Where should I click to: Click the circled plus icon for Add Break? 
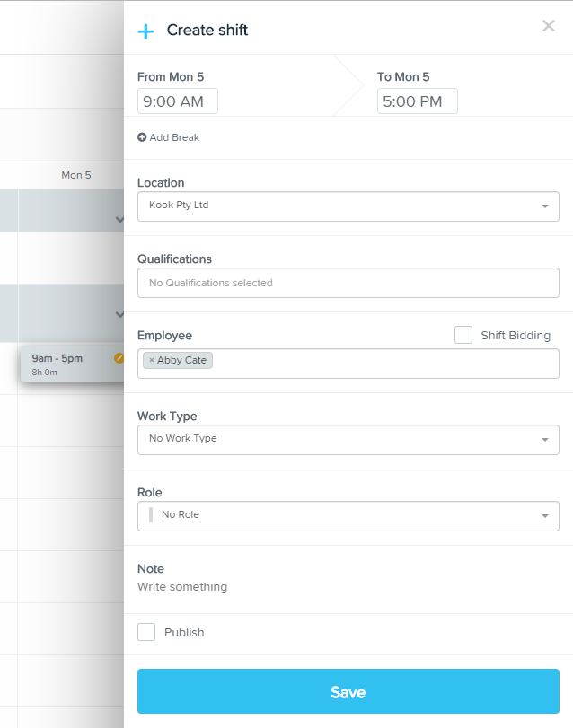pyautogui.click(x=141, y=137)
